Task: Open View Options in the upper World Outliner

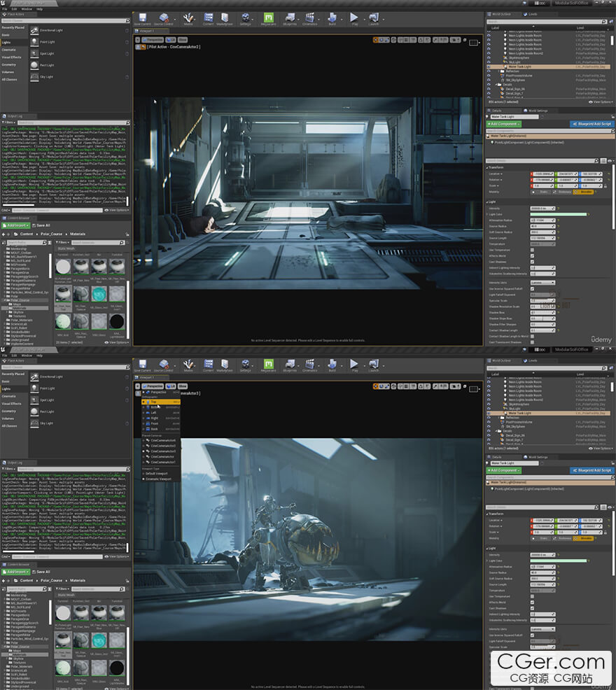Action: [x=601, y=102]
